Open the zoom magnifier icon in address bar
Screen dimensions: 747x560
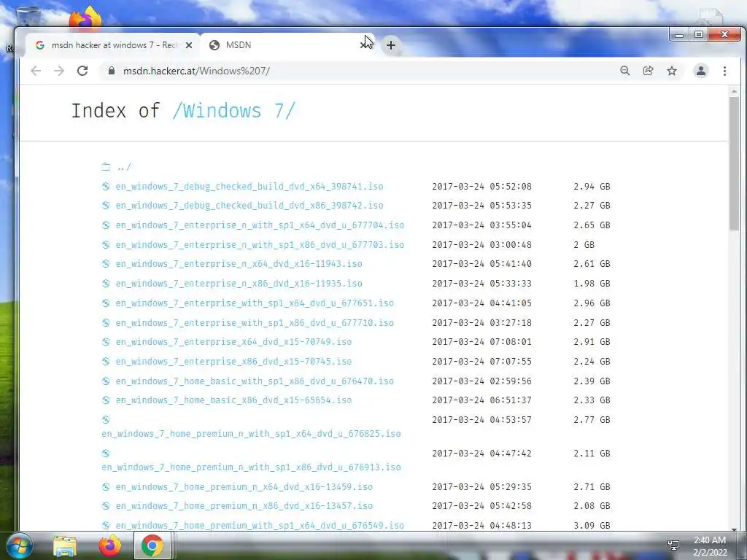tap(625, 71)
